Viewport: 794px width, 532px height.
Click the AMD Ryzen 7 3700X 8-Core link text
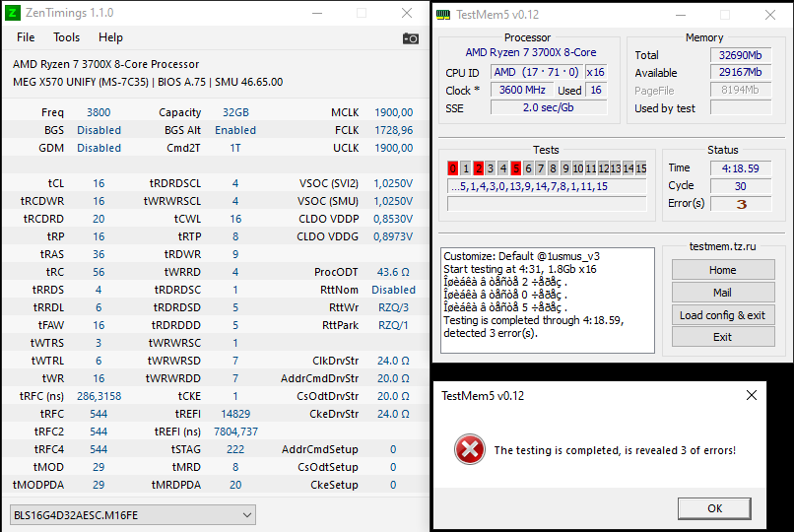point(530,52)
